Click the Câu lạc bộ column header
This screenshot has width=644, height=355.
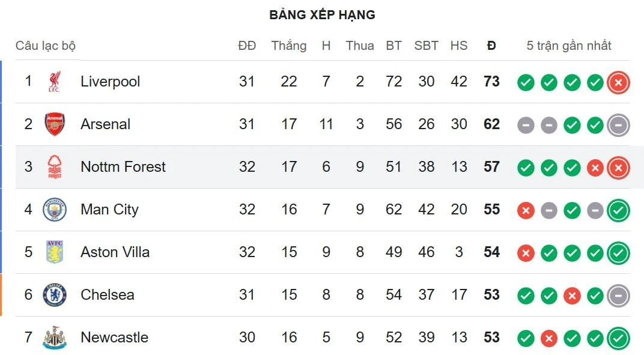coord(46,46)
